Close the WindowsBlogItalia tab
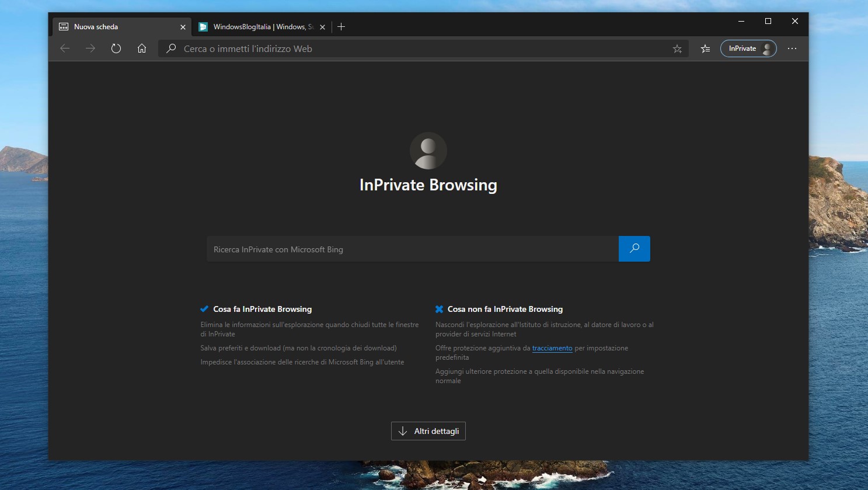Image resolution: width=868 pixels, height=490 pixels. (x=322, y=27)
